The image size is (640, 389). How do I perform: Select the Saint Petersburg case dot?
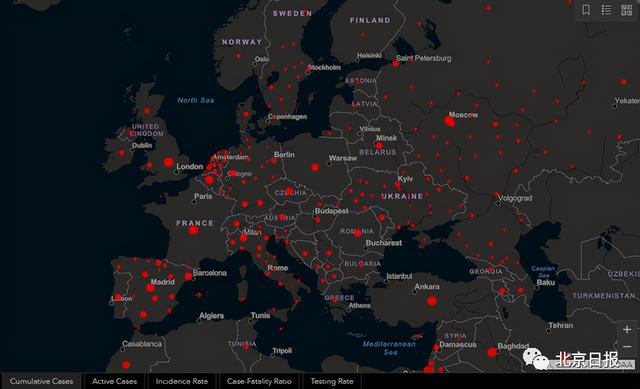[x=395, y=64]
